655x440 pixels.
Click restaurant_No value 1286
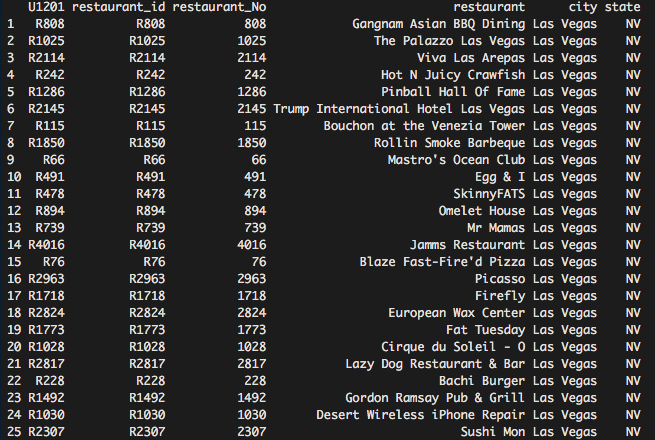(x=251, y=92)
